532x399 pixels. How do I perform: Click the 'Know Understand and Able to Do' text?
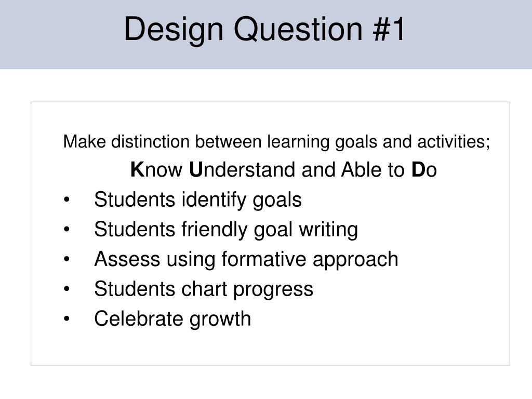tap(284, 170)
